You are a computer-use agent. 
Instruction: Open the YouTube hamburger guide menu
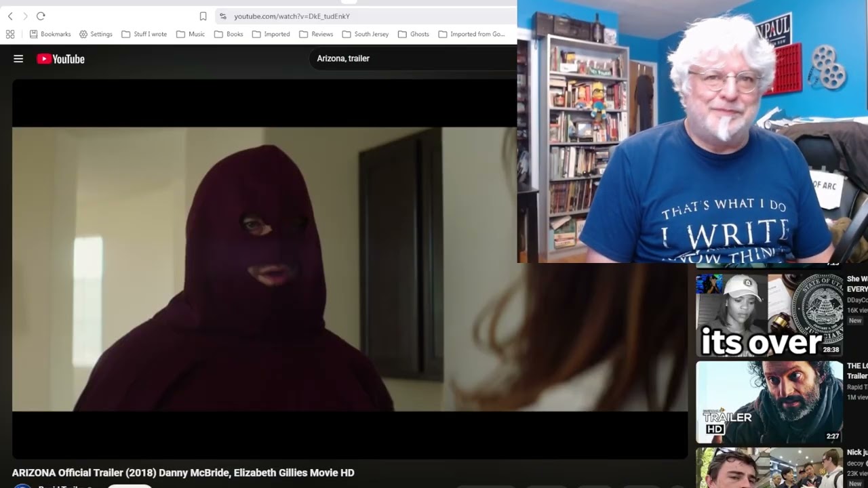pyautogui.click(x=18, y=59)
